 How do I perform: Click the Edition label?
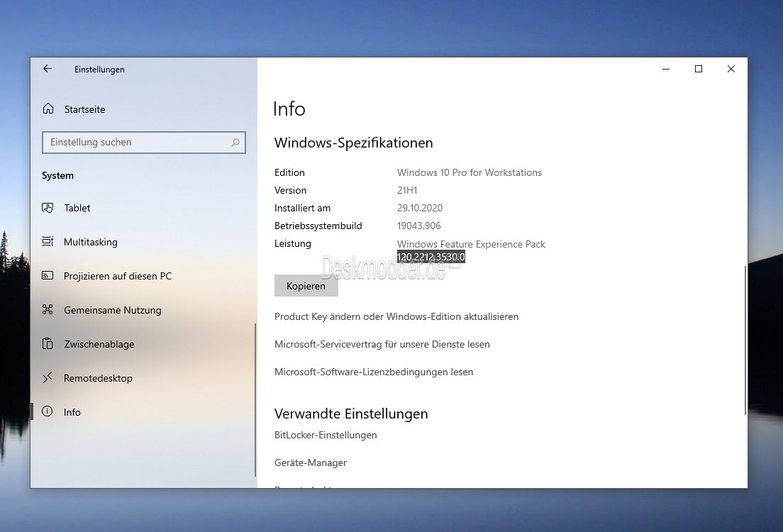point(289,173)
